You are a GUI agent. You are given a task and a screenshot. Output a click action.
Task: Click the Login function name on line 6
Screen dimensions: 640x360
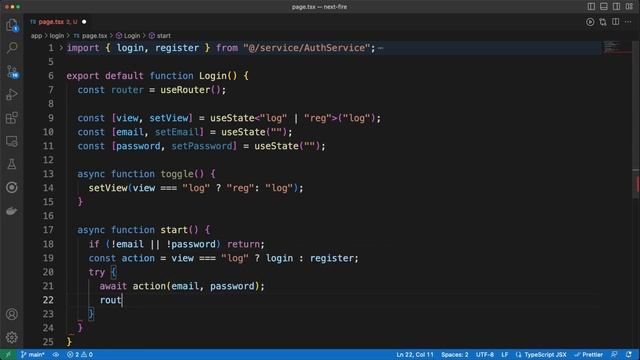(213, 76)
